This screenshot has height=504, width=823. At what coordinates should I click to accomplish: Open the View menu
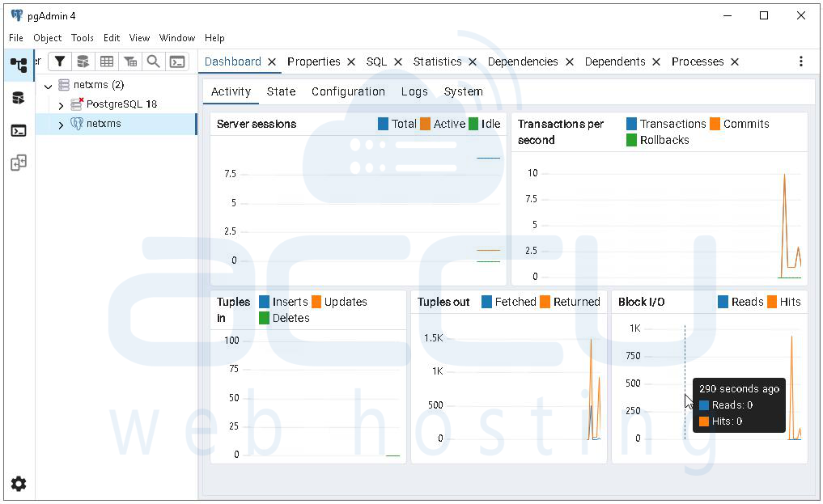(139, 38)
